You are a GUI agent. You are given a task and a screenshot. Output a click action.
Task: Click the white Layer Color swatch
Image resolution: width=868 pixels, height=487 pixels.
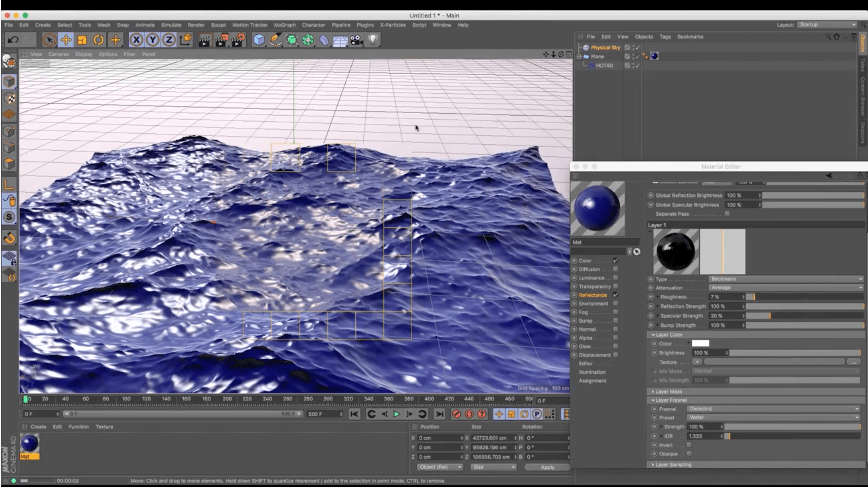[x=700, y=343]
